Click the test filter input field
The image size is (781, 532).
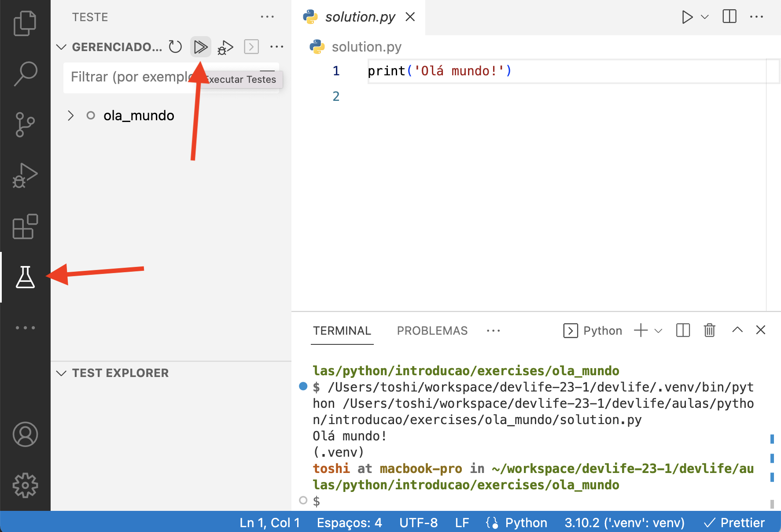[128, 77]
